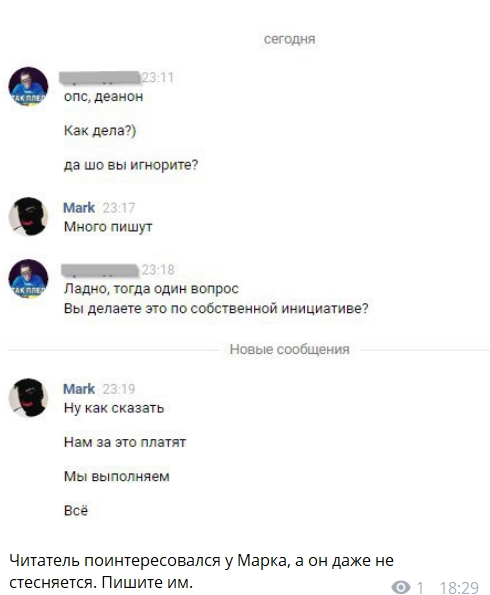Select the message "Как дела?)"
Viewport: 490px width, 595px height.
(x=100, y=131)
